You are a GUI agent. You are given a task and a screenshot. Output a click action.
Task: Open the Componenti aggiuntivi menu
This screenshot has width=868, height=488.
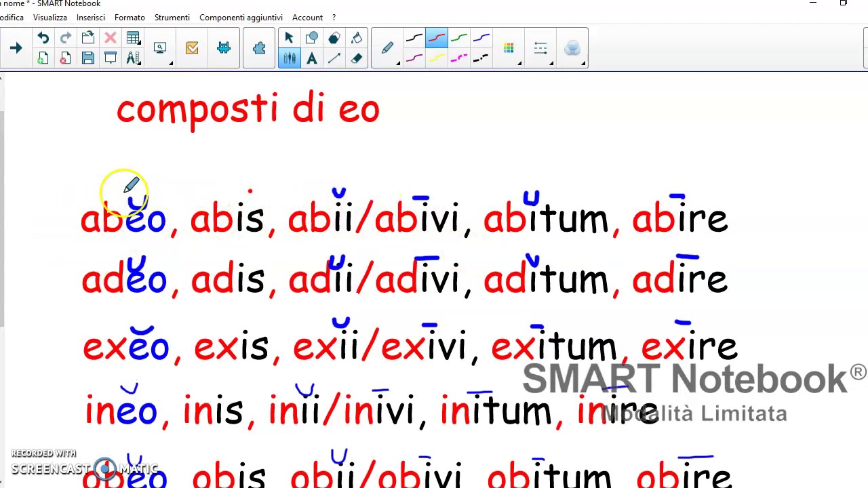241,17
